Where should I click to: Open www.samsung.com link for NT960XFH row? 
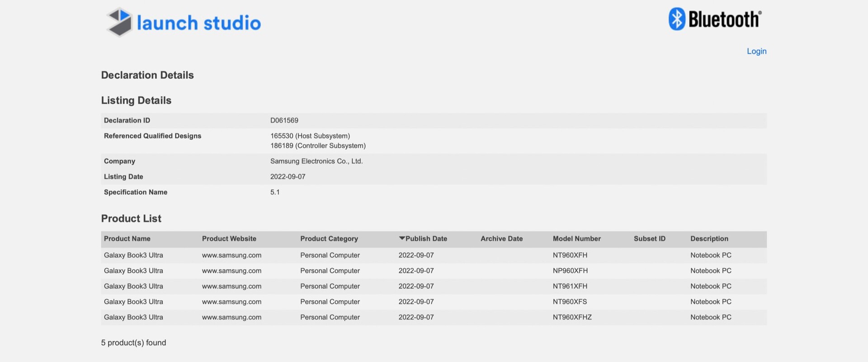(231, 255)
